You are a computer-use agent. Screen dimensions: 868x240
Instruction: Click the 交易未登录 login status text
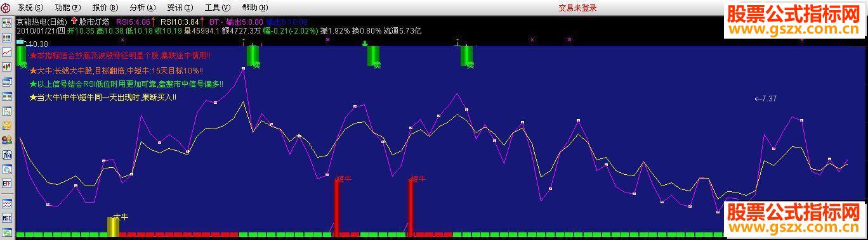577,8
